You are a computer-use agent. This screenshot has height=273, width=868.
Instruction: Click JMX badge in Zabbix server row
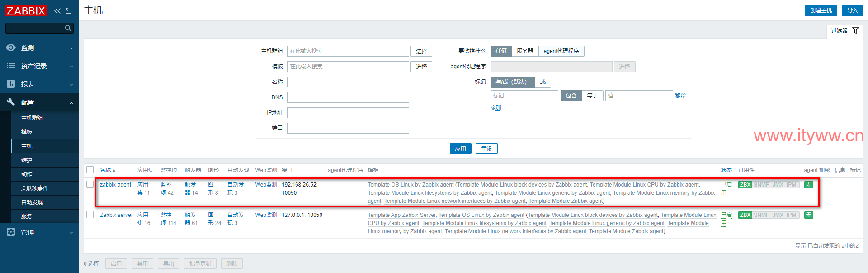coord(778,215)
